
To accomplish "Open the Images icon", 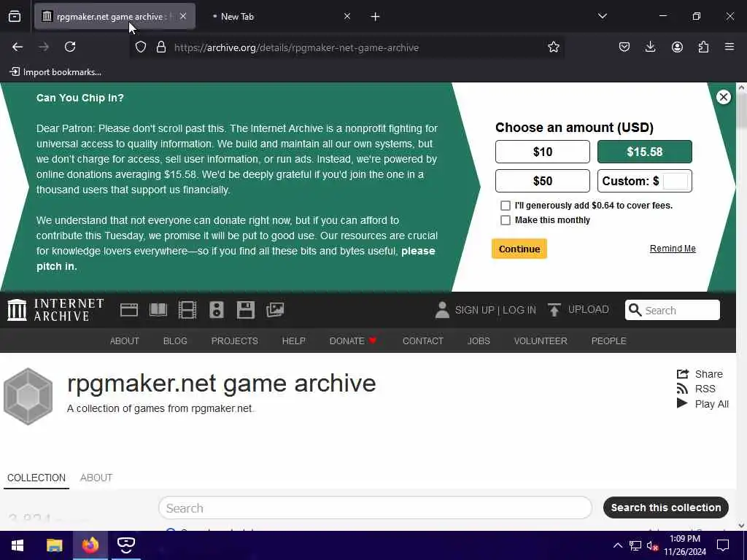I will 275,310.
